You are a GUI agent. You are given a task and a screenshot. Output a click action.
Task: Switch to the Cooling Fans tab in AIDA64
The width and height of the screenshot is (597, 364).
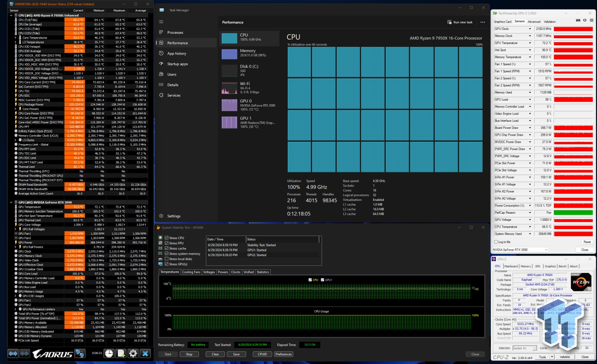point(191,272)
